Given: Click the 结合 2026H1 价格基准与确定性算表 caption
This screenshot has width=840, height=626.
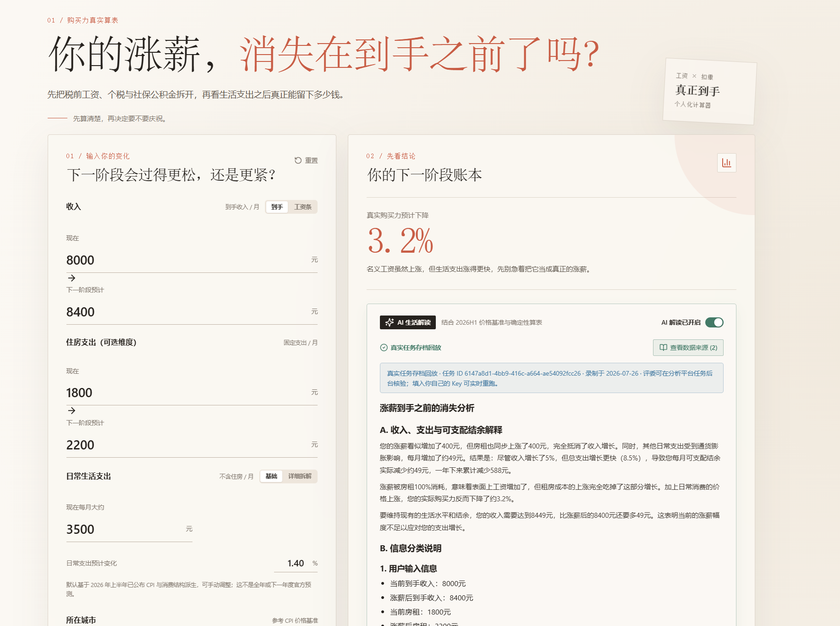Looking at the screenshot, I should 492,322.
